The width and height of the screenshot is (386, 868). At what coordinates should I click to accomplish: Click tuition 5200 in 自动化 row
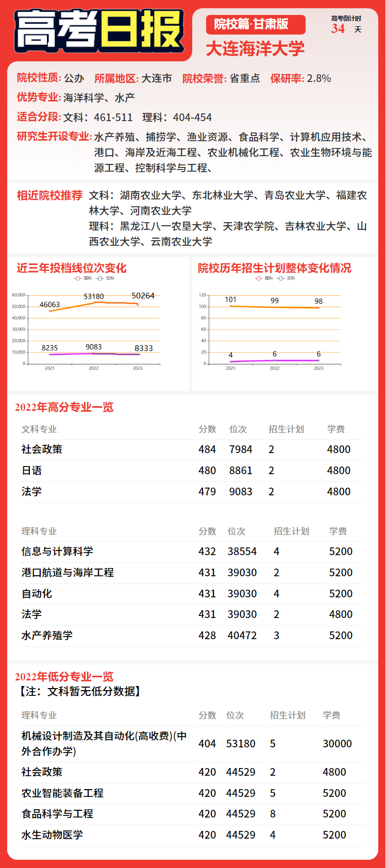[341, 594]
